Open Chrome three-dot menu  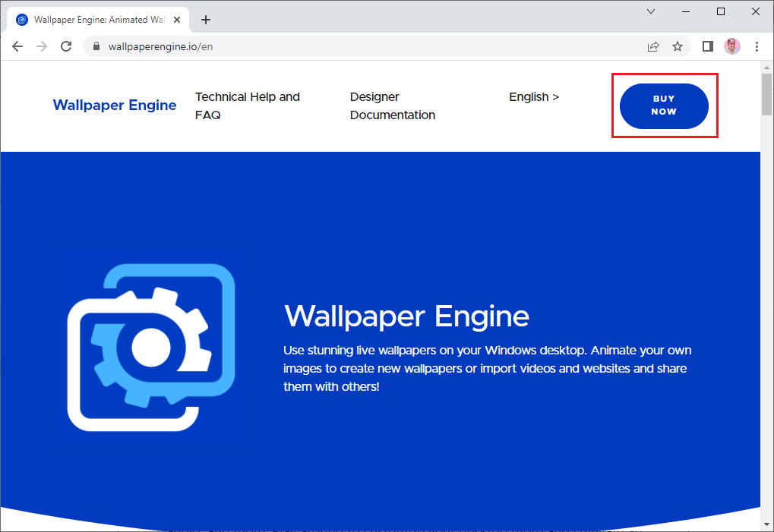point(757,46)
